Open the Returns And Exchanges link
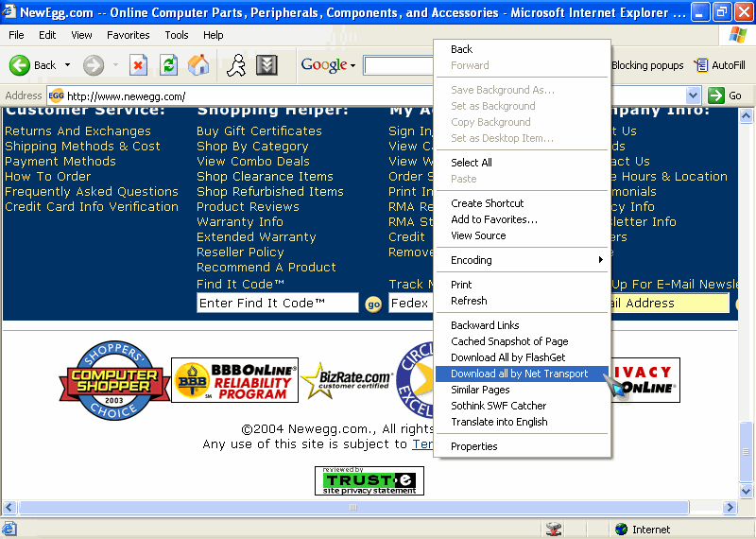This screenshot has width=756, height=539. [77, 131]
